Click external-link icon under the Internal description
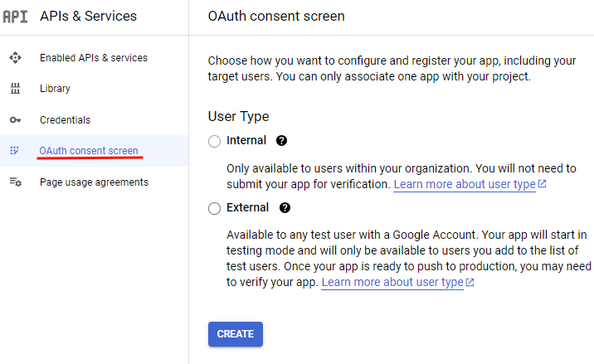594x364 pixels. [543, 184]
